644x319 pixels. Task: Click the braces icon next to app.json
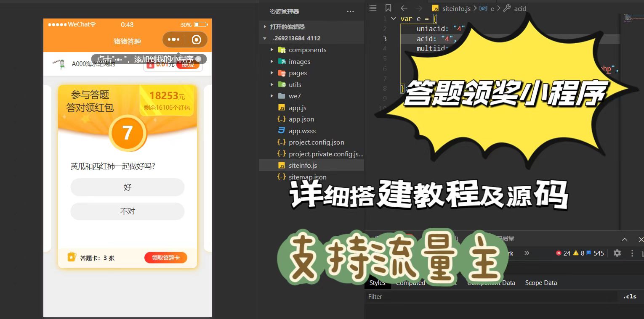(282, 119)
